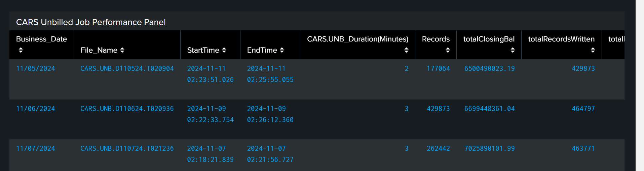The width and height of the screenshot is (644, 171).
Task: Select file CARS.UNB.D110724.T021236 entry
Action: point(127,148)
